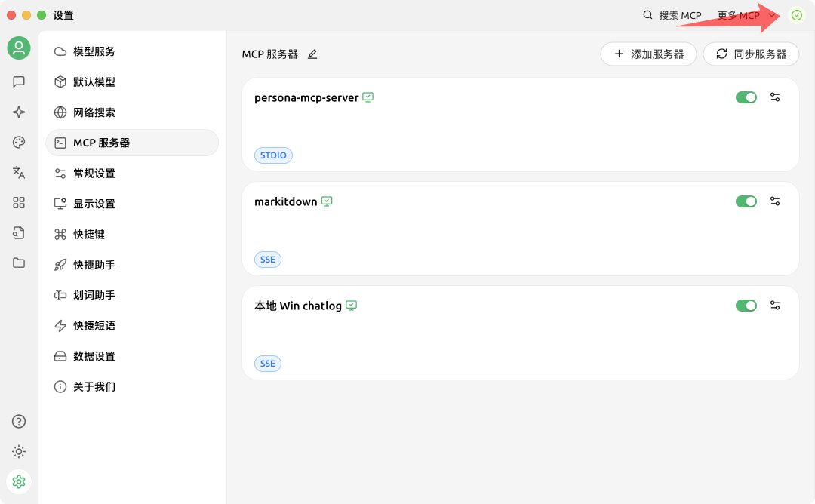Go to 数据设置 page

(x=132, y=356)
